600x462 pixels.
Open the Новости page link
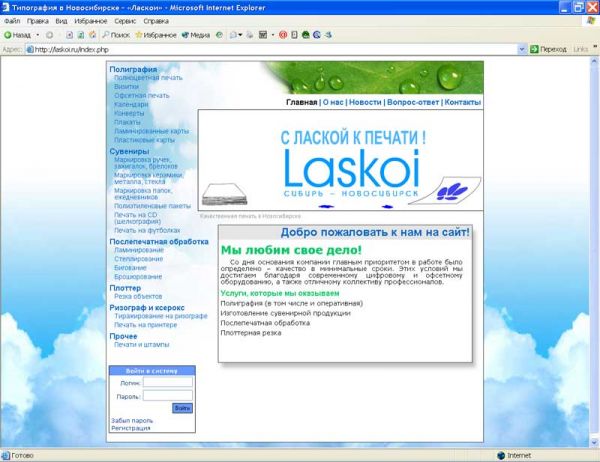365,102
